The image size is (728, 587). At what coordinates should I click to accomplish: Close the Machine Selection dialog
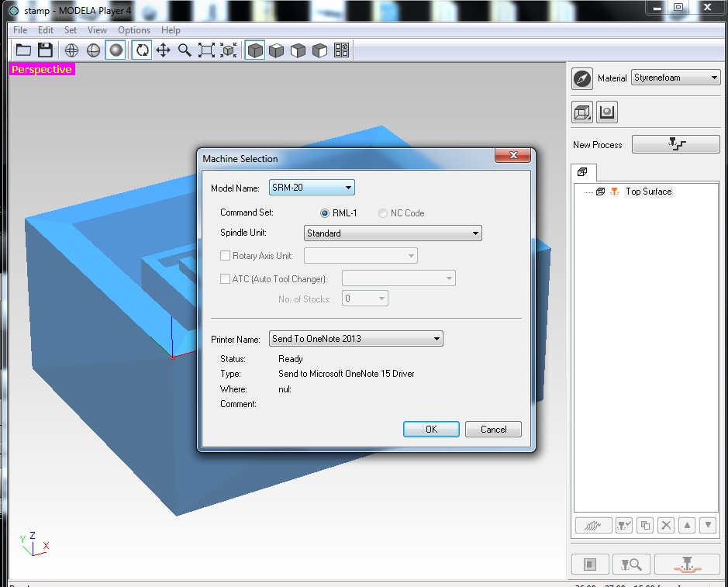(x=512, y=155)
